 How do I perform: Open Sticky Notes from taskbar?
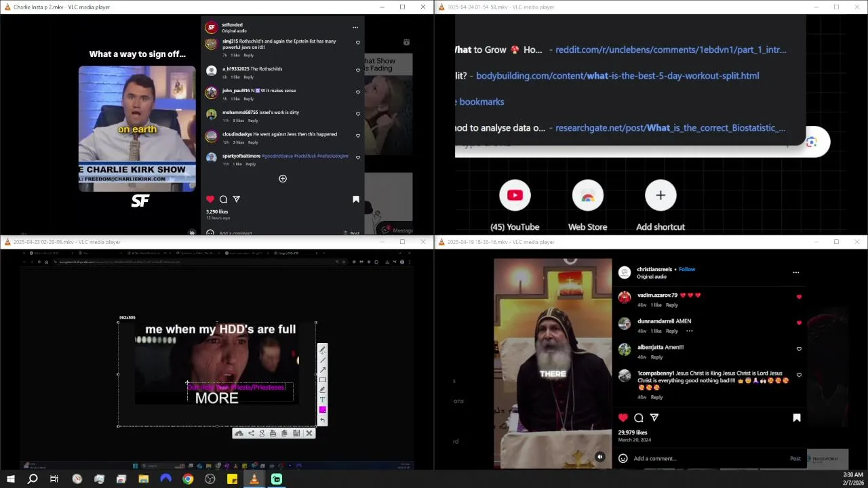coord(232,479)
